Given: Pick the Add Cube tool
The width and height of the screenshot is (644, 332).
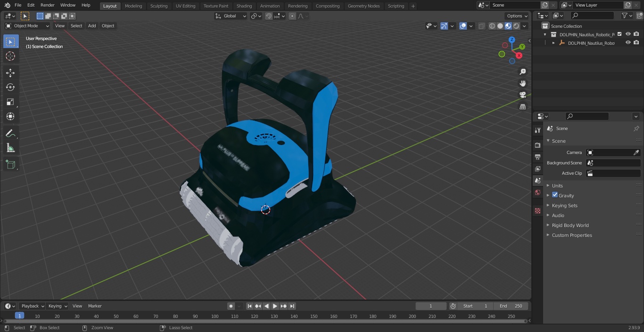Looking at the screenshot, I should [10, 164].
